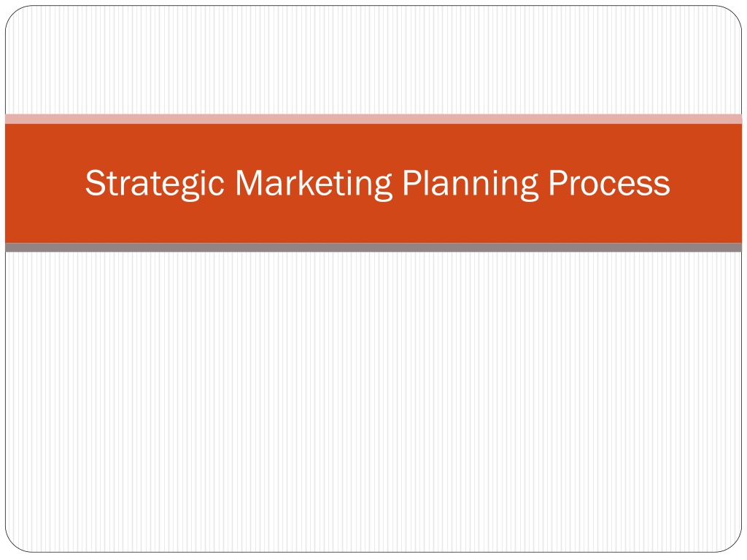Click the empty striped area above the banner
The image size is (747, 560).
373,60
